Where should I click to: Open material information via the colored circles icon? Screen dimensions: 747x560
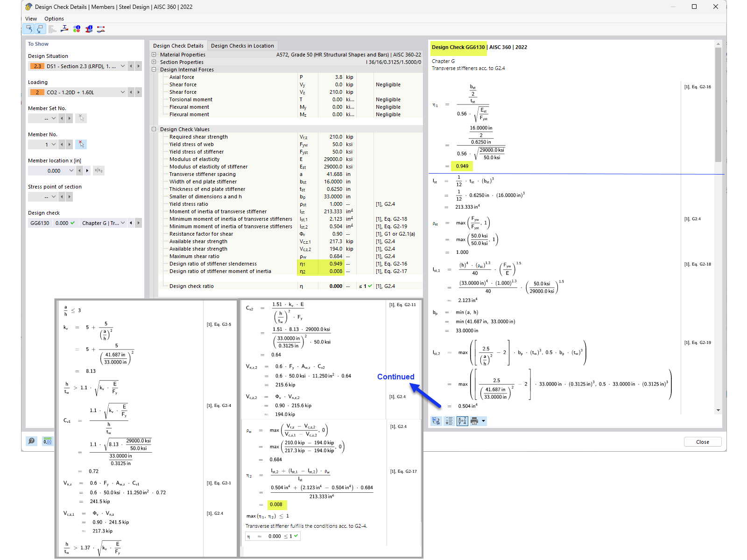[x=77, y=28]
